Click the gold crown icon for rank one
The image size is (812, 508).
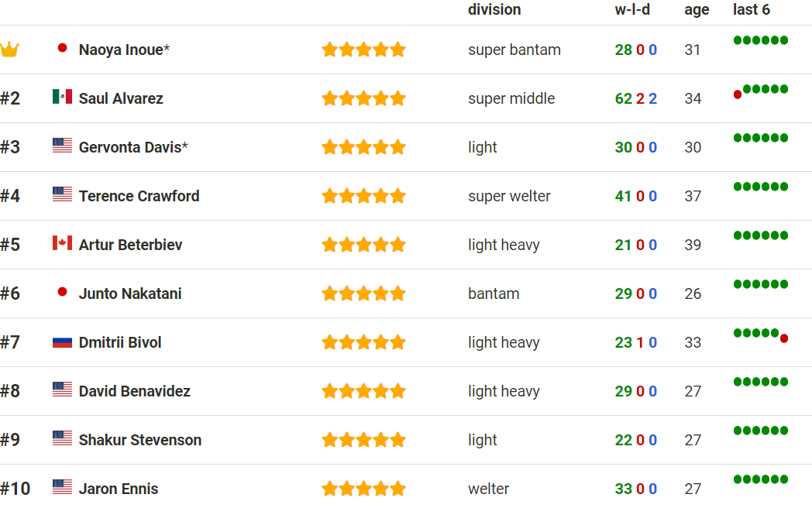(x=9, y=50)
